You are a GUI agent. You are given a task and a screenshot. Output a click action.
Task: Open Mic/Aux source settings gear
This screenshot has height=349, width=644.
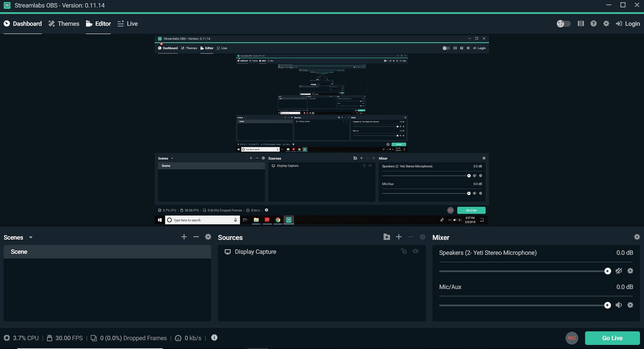point(630,305)
